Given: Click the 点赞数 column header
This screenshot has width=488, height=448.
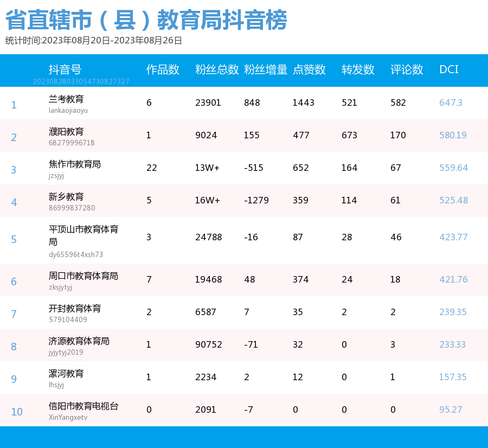Looking at the screenshot, I should click(309, 69).
